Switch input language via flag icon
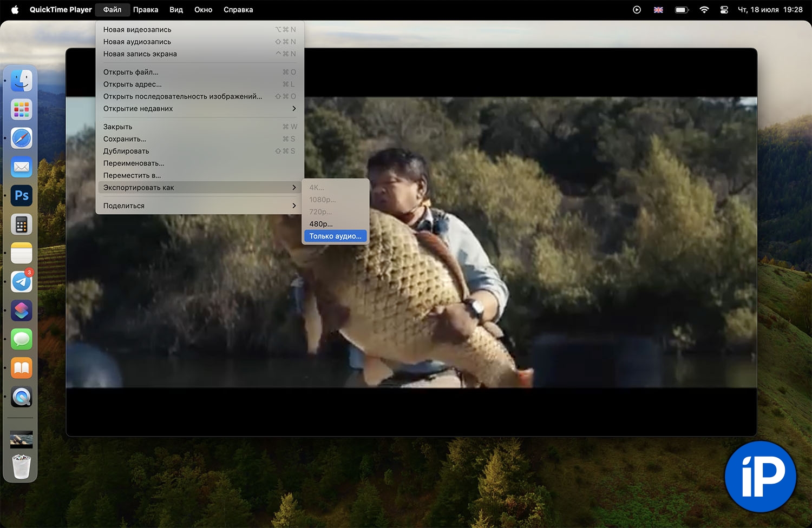This screenshot has height=528, width=812. [x=658, y=10]
